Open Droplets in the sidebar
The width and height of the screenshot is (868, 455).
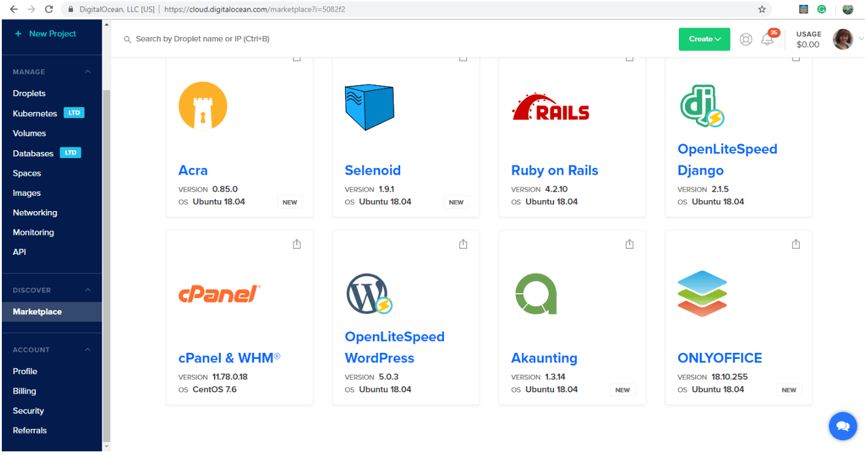[x=29, y=94]
